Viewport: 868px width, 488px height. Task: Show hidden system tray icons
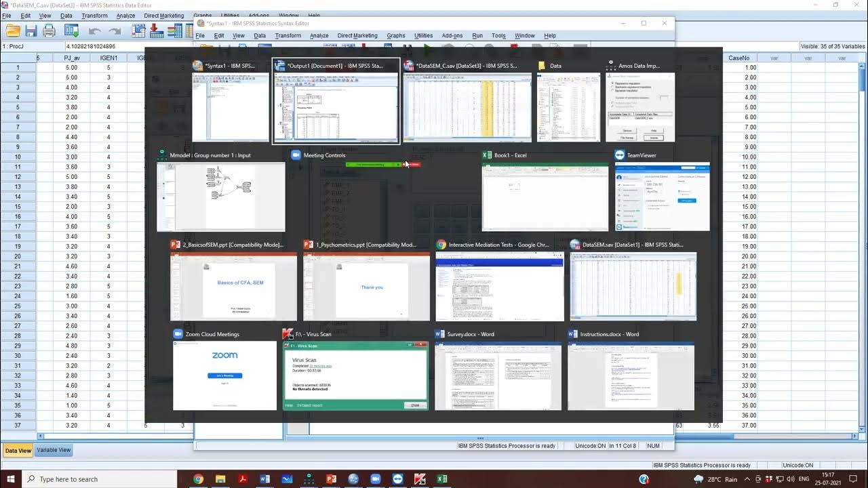[747, 479]
